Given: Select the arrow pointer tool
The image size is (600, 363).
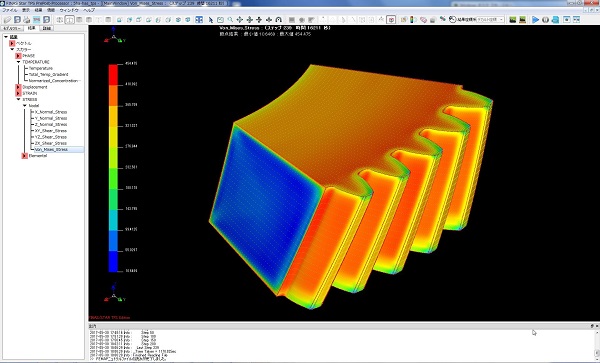Looking at the screenshot, I should point(210,20).
